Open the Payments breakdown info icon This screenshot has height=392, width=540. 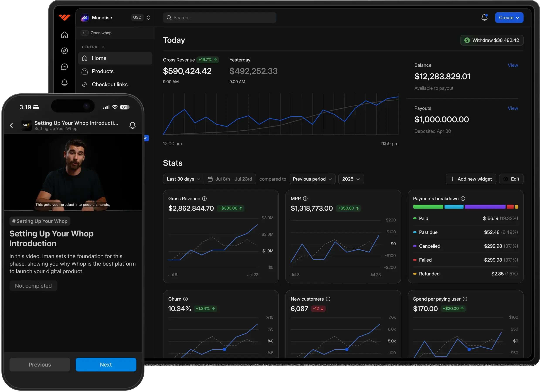[463, 198]
